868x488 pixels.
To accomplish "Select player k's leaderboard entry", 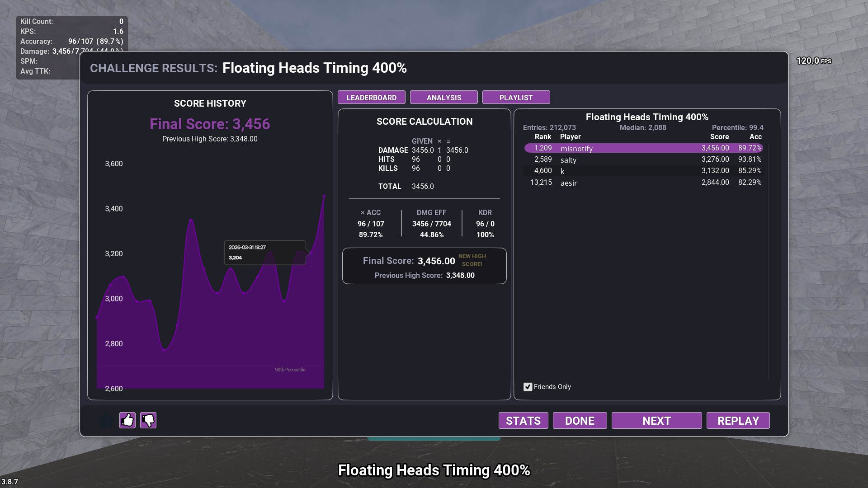I will click(x=643, y=171).
